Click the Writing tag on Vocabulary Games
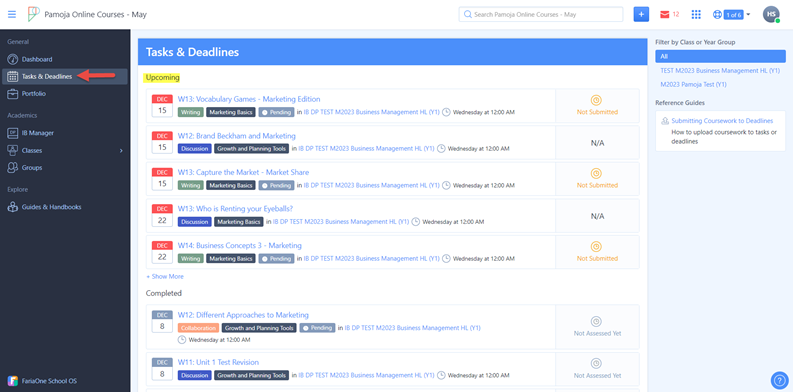Screen dimensions: 793x392 click(x=191, y=112)
